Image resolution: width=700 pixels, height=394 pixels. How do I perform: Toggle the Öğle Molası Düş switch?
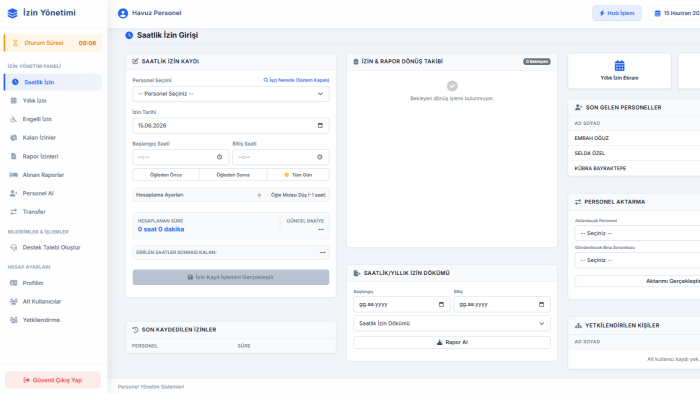(262, 195)
